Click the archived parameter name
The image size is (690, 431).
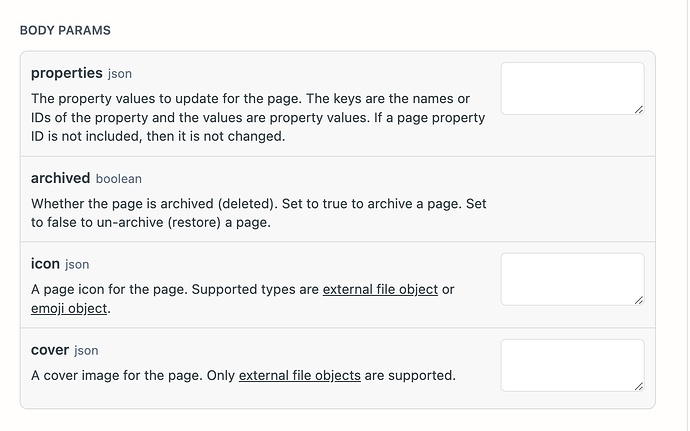[x=60, y=178]
